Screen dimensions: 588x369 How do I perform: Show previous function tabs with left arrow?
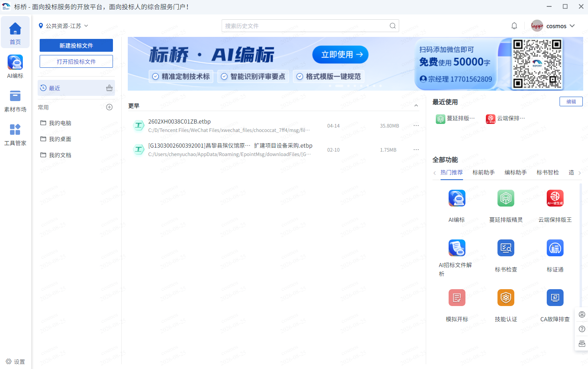pos(435,173)
